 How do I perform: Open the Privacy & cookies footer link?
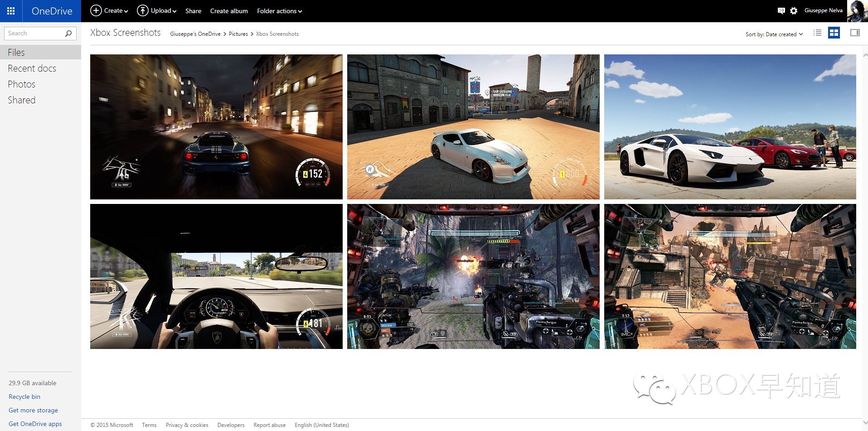pos(187,425)
